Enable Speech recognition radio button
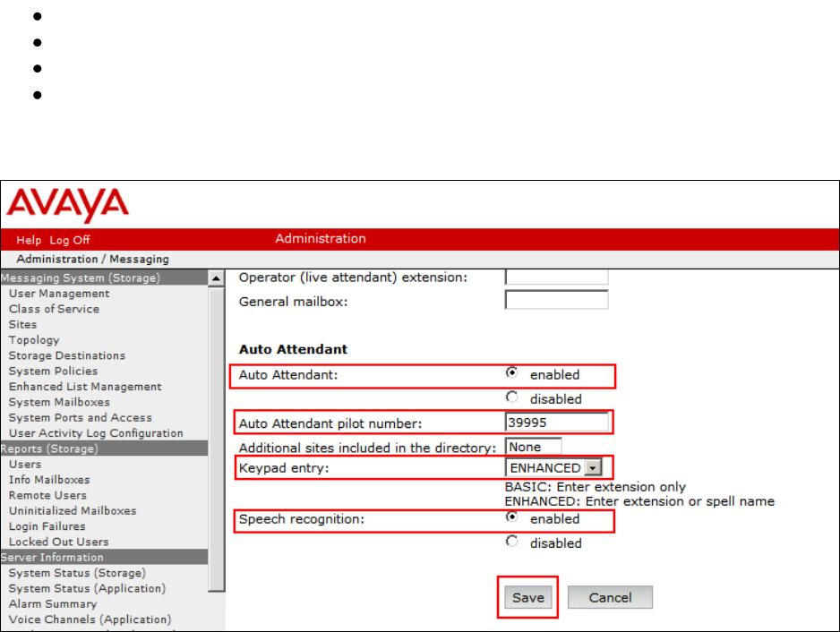This screenshot has height=632, width=840. (512, 517)
